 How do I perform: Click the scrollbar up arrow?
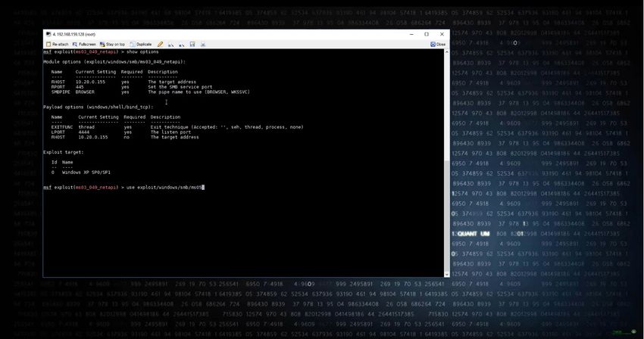[x=447, y=52]
